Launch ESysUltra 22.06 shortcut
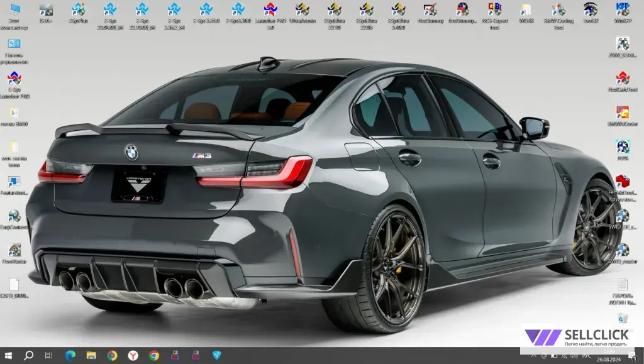Image resolution: width=644 pixels, height=364 pixels. (x=367, y=16)
